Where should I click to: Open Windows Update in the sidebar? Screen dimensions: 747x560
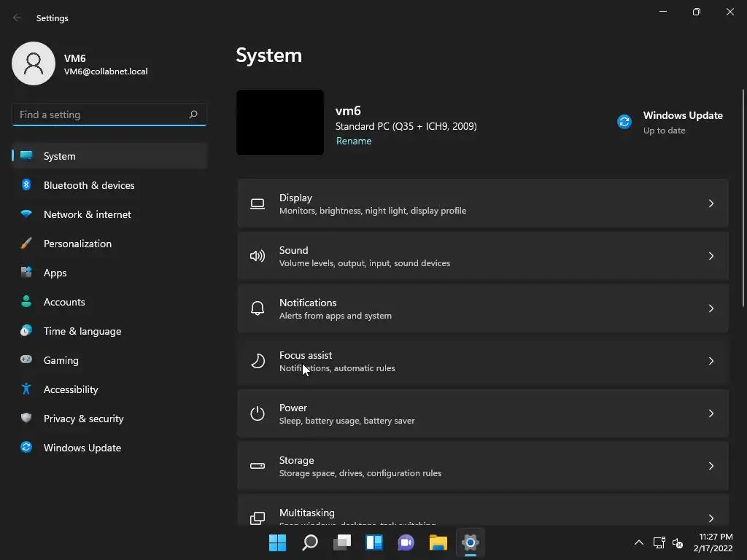click(x=109, y=448)
